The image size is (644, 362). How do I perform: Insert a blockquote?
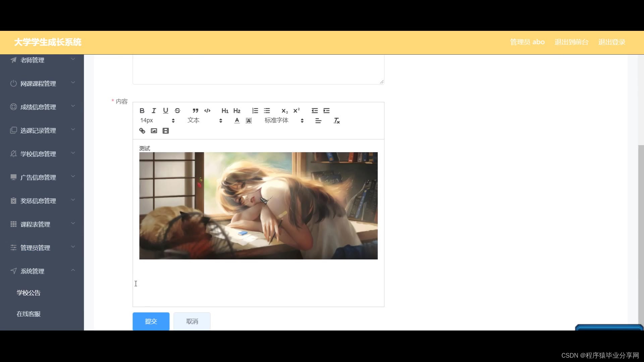tap(195, 111)
